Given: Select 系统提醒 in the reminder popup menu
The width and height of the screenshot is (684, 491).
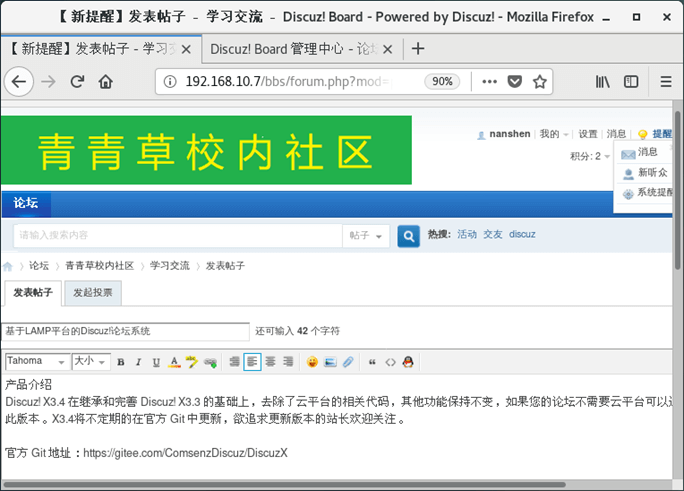Looking at the screenshot, I should pos(644,193).
